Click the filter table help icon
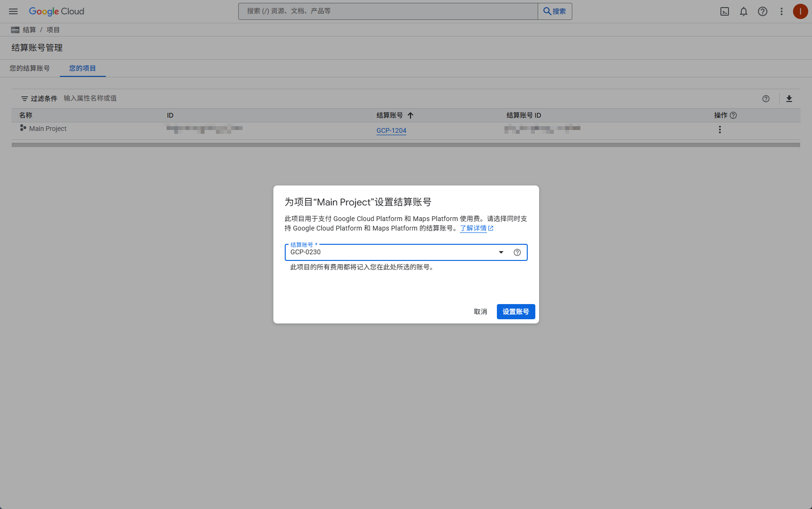 point(765,99)
